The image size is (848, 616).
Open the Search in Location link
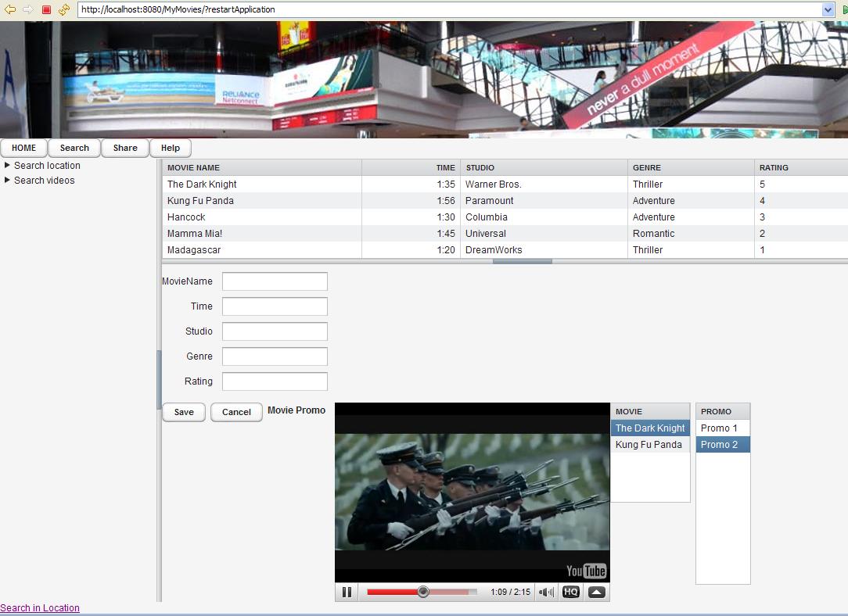tap(40, 608)
